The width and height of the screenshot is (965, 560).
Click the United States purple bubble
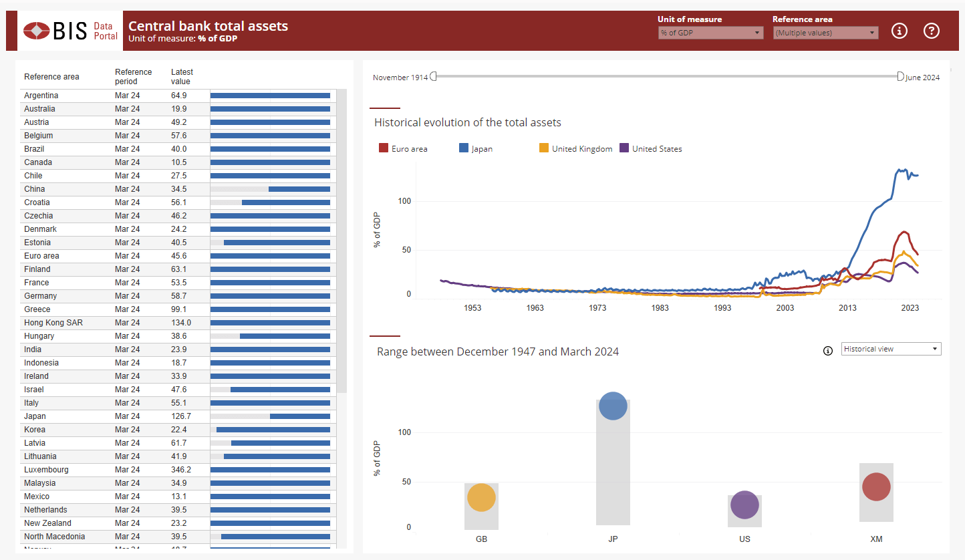click(744, 505)
